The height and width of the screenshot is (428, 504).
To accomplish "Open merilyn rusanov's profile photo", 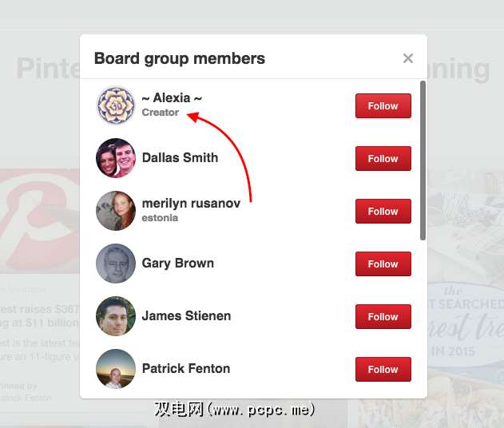I will [x=116, y=211].
